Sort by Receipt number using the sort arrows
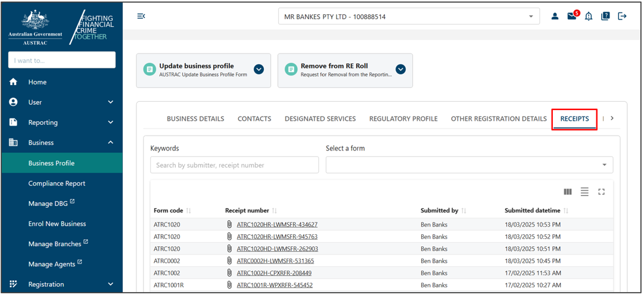Screen dimensions: 644x298 pyautogui.click(x=275, y=211)
